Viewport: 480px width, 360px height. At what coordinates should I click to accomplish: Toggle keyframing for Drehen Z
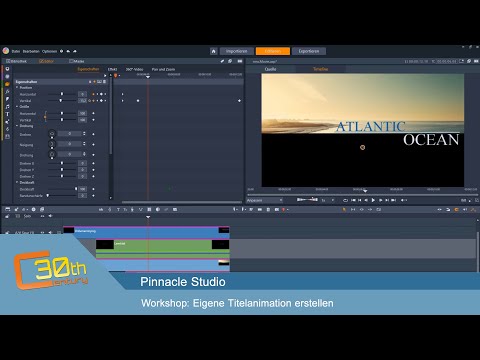coord(93,176)
